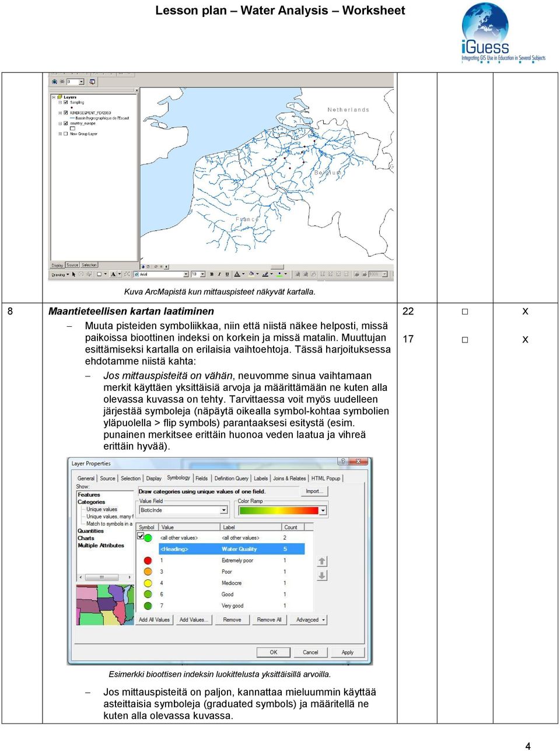Click the yellow symbol for Mediocre

pyautogui.click(x=148, y=583)
